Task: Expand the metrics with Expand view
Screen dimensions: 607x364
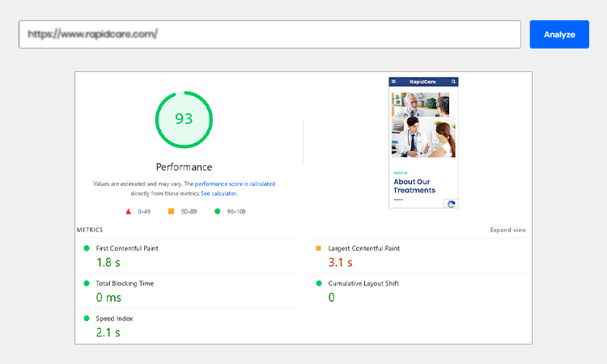Action: [507, 230]
